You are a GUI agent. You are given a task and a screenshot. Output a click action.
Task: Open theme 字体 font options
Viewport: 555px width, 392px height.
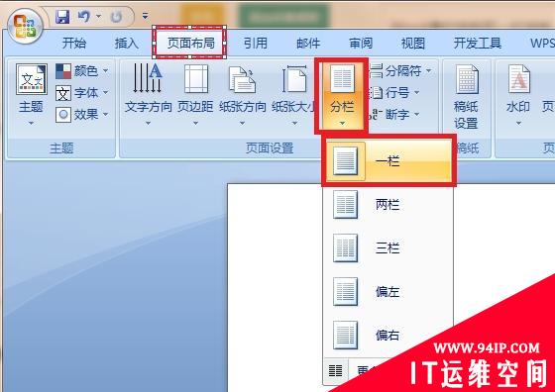point(81,93)
